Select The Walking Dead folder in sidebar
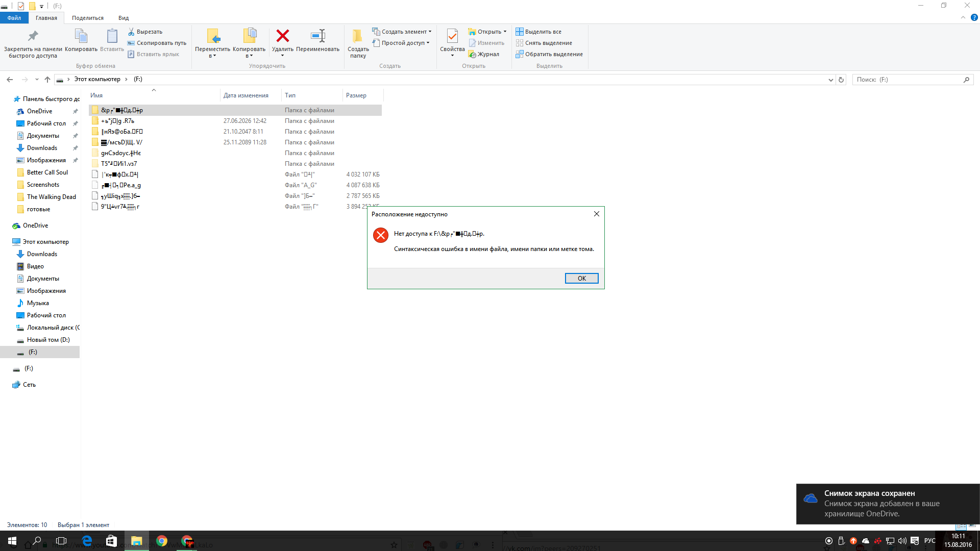Screen dimensions: 980x551 click(51, 197)
